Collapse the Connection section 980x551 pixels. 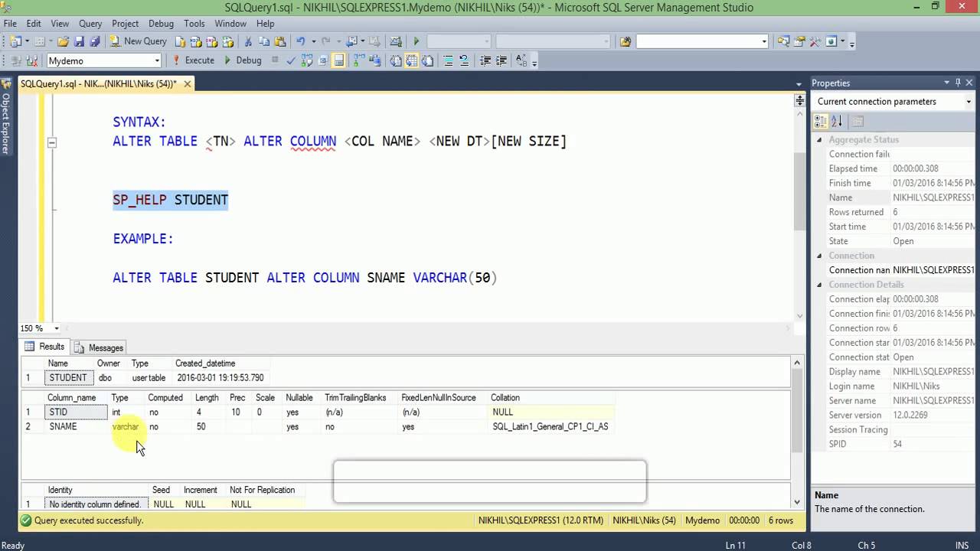point(819,256)
